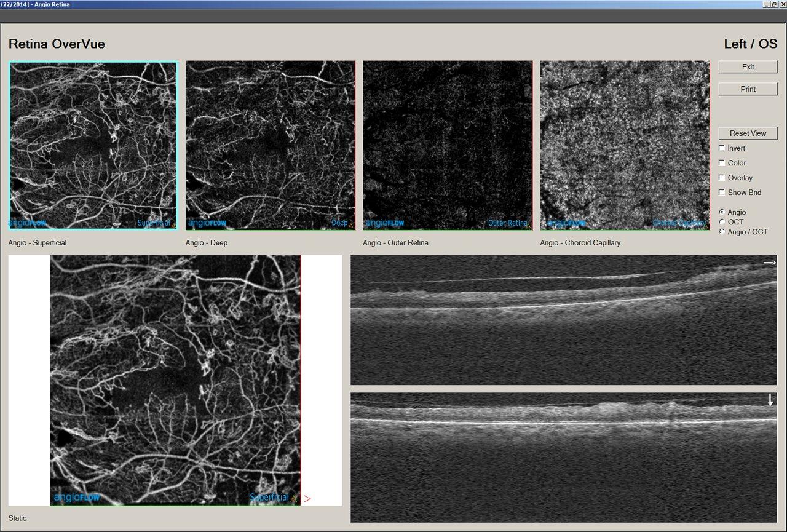Click the horizontal OCT B-scan image

click(563, 320)
